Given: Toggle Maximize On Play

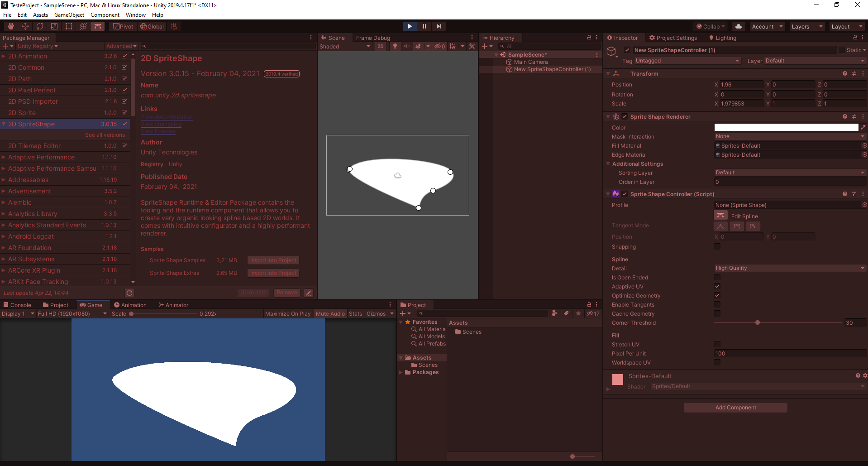Looking at the screenshot, I should click(288, 313).
